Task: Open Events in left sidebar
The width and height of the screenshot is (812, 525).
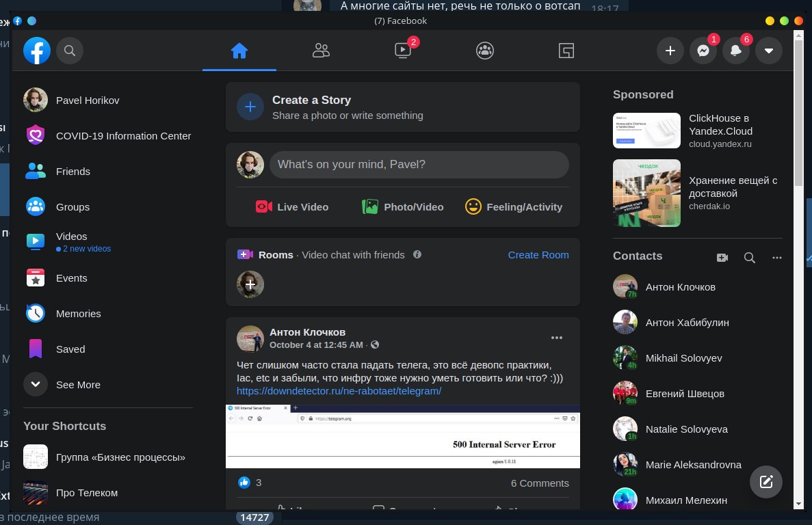Action: click(107, 278)
